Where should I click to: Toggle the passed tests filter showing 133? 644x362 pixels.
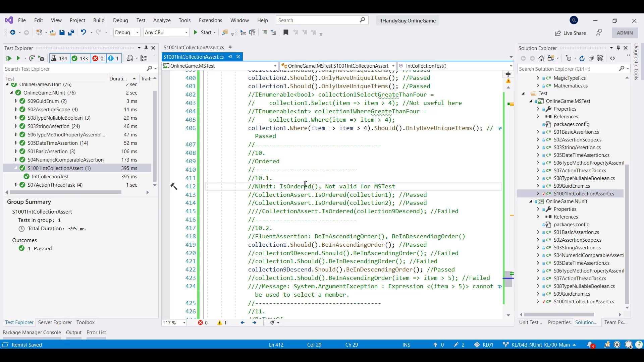pyautogui.click(x=80, y=58)
